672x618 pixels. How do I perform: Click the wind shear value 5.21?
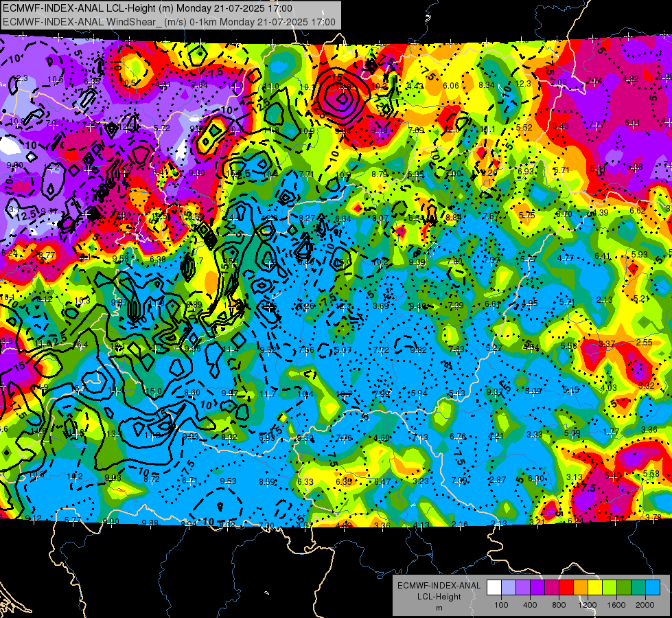pos(642,299)
